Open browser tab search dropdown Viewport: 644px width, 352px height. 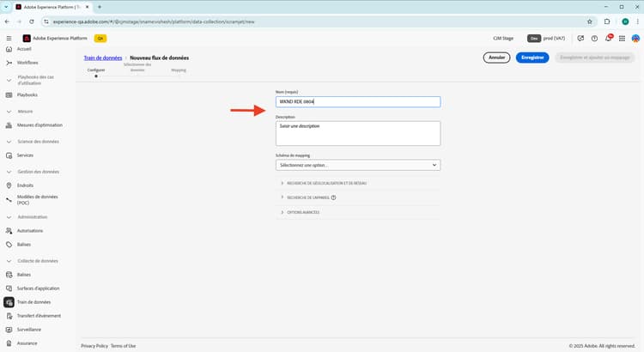[x=6, y=7]
